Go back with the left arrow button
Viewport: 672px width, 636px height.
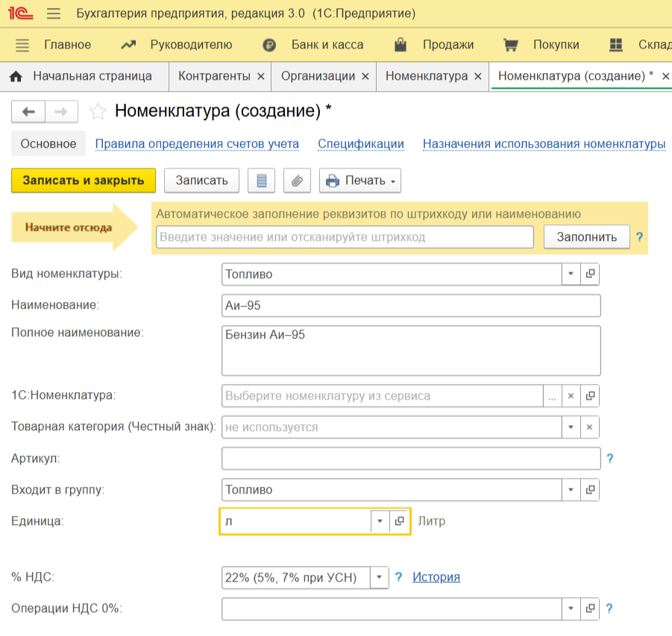click(x=28, y=112)
